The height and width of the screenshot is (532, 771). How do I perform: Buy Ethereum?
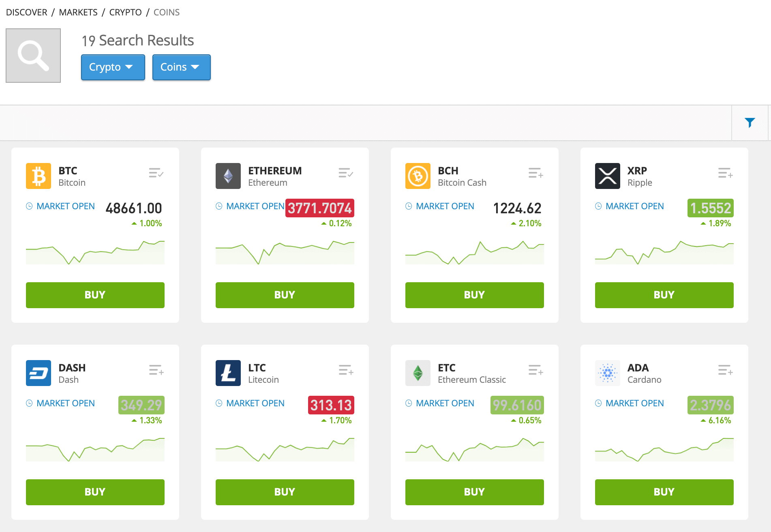285,295
